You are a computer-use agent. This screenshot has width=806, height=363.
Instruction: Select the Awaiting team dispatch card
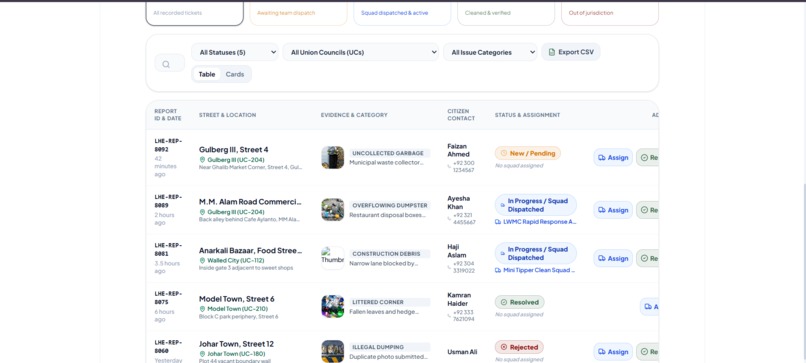[x=299, y=13]
